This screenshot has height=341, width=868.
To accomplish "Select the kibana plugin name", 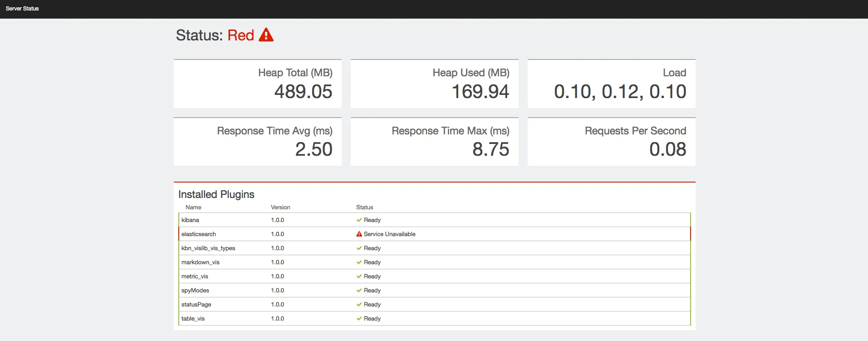I will tap(190, 220).
